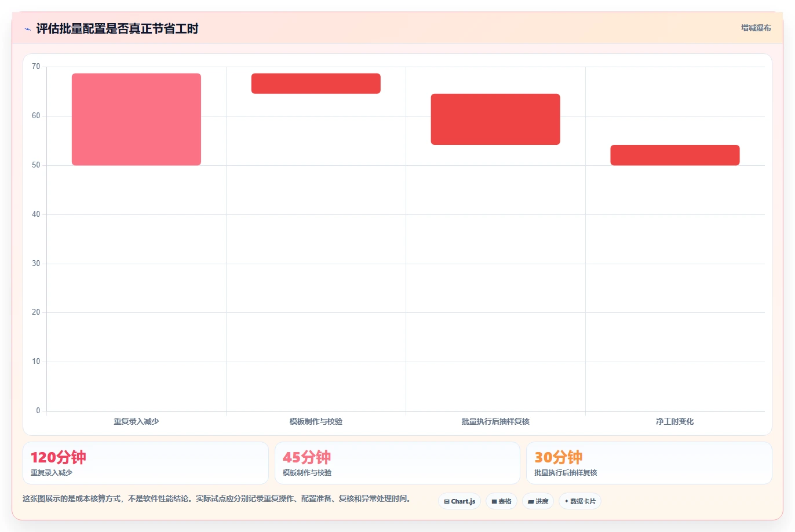
Task: Click the x-axis label 模板制作与校验
Action: click(x=316, y=421)
